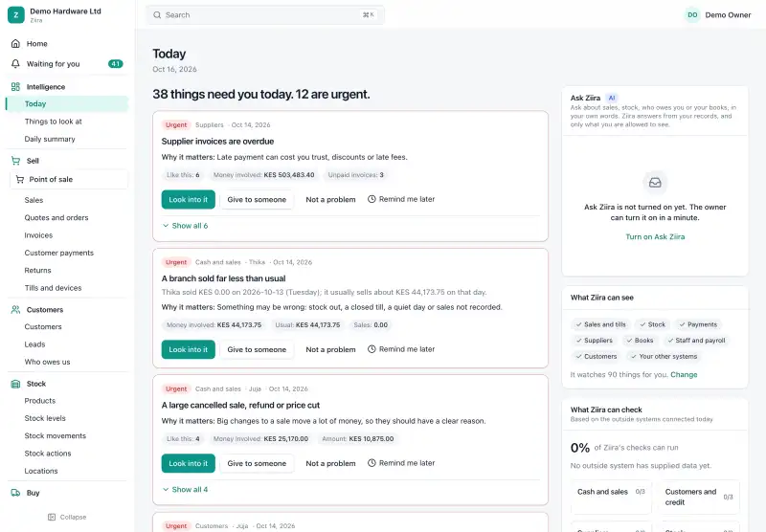Click the Sell section cart icon
766x532 pixels.
click(15, 161)
